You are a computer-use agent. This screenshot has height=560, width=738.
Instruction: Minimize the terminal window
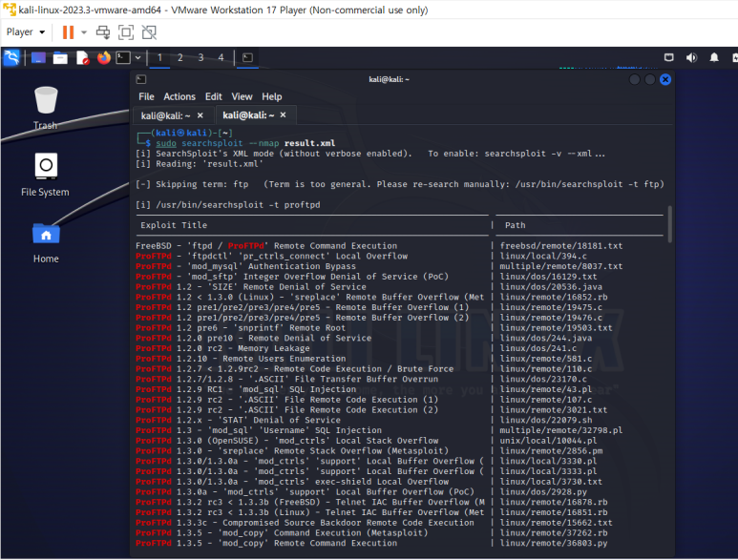pos(635,79)
